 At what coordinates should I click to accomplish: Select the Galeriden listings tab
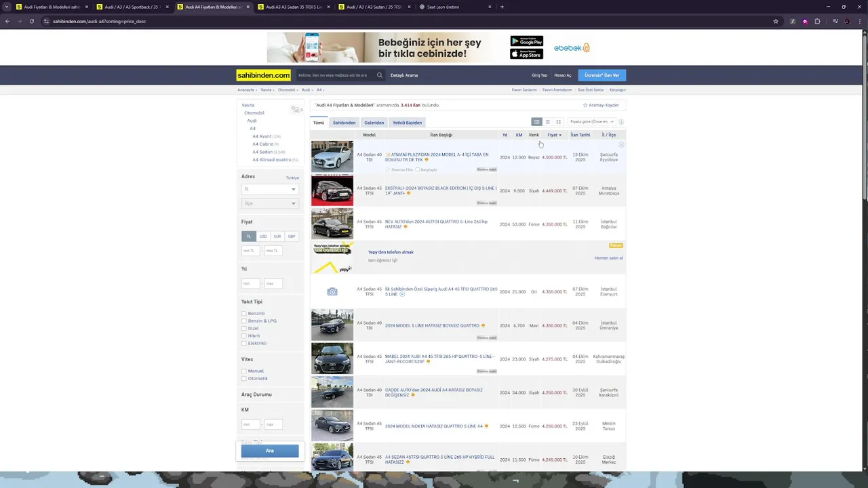(x=374, y=123)
